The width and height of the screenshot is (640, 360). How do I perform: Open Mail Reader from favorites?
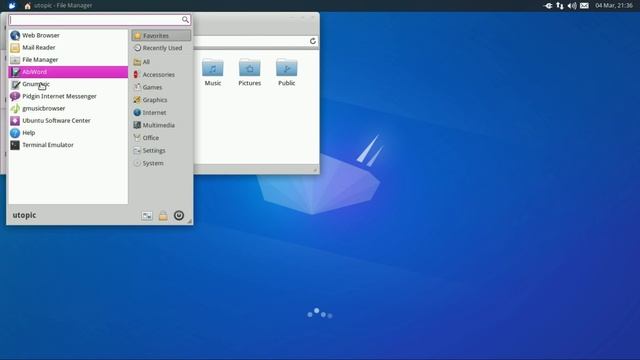[x=68, y=48]
